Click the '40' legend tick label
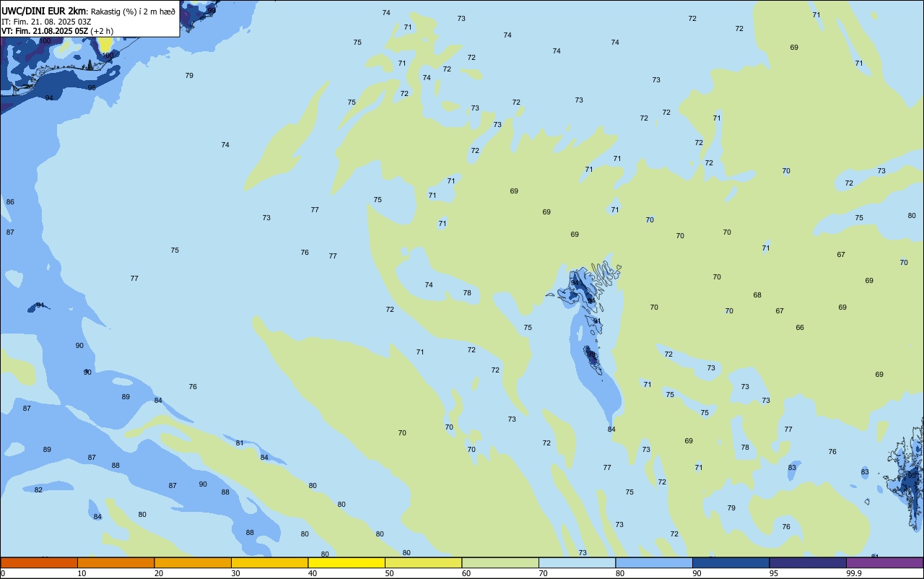This screenshot has width=924, height=579. (x=313, y=573)
